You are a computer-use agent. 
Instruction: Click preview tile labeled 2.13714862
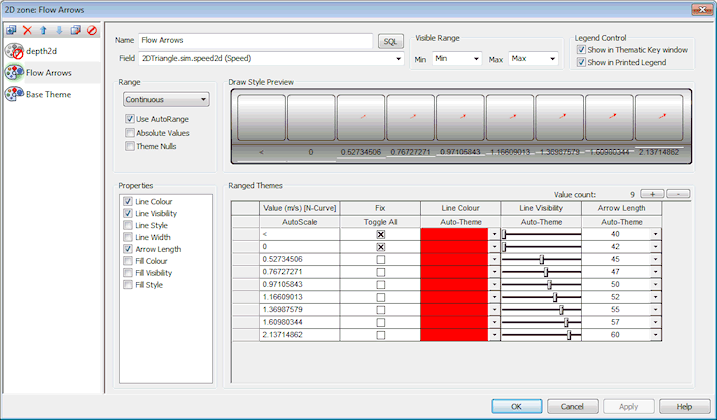(659, 118)
